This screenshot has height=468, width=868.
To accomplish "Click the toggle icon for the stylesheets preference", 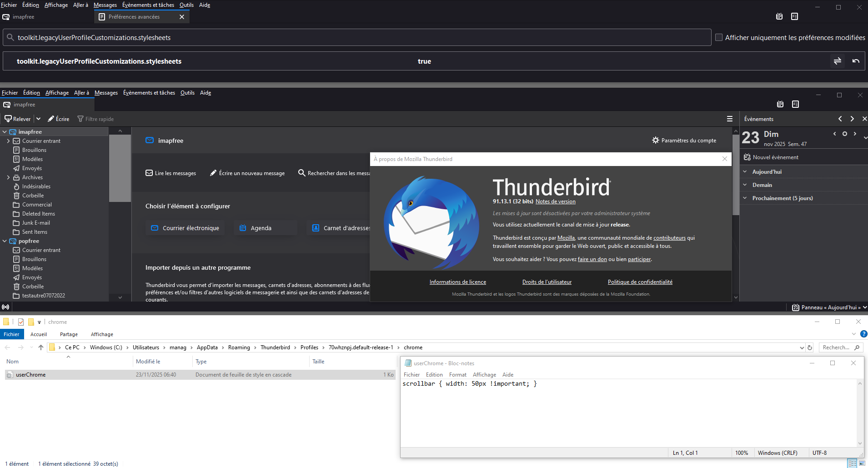I will (x=837, y=61).
